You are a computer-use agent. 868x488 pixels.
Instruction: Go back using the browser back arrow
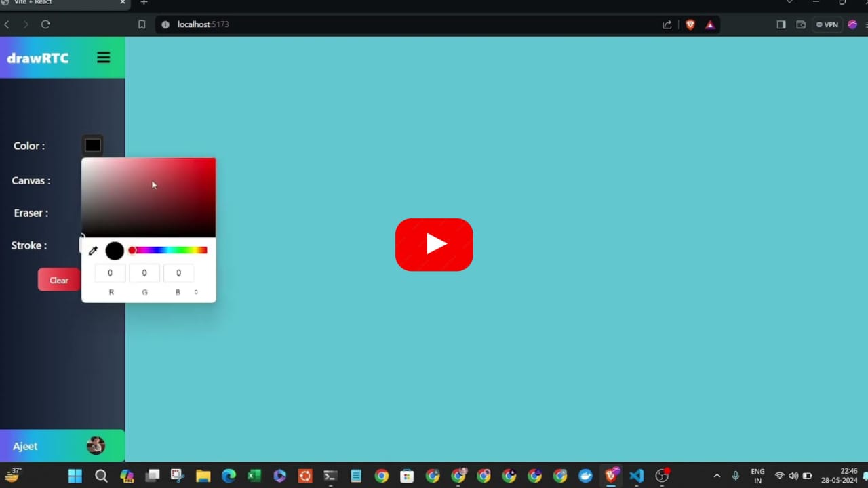(7, 24)
